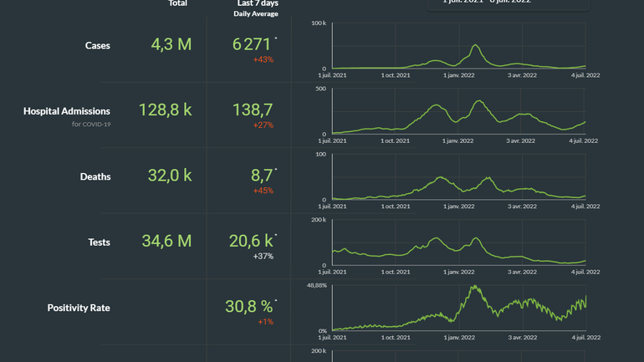Click the Last 7 days column header

click(x=258, y=4)
